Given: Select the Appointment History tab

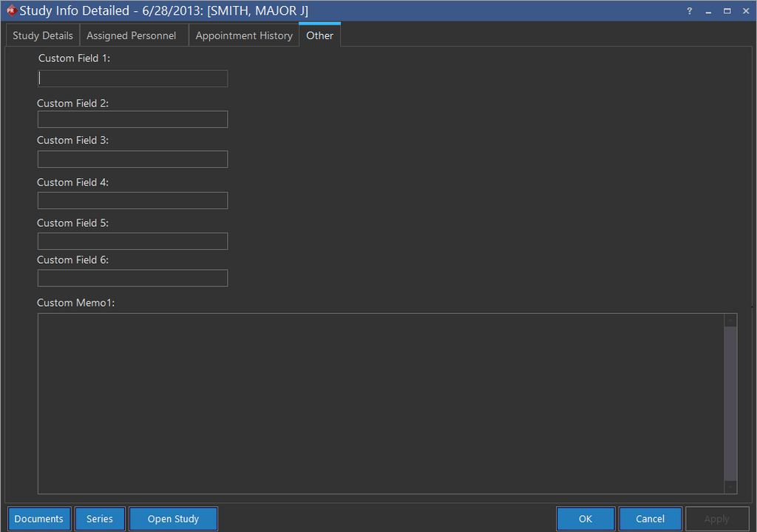Looking at the screenshot, I should tap(244, 35).
